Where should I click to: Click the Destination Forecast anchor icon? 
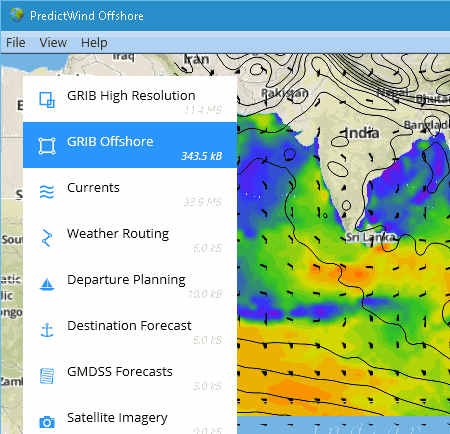click(x=47, y=330)
